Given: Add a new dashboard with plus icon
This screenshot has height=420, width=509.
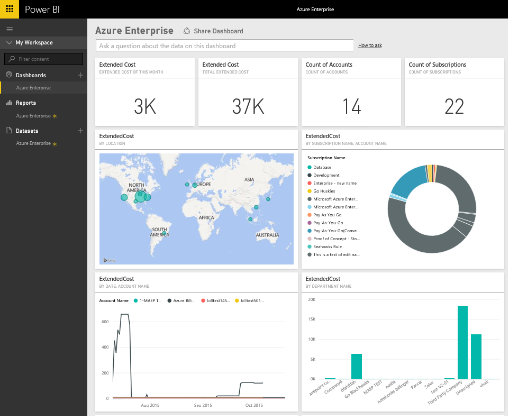Looking at the screenshot, I should click(80, 75).
